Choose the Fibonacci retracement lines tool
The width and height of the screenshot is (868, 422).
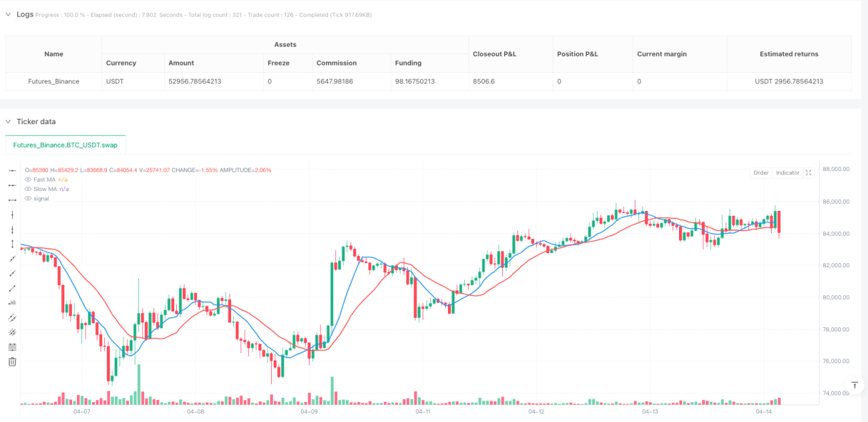12,347
